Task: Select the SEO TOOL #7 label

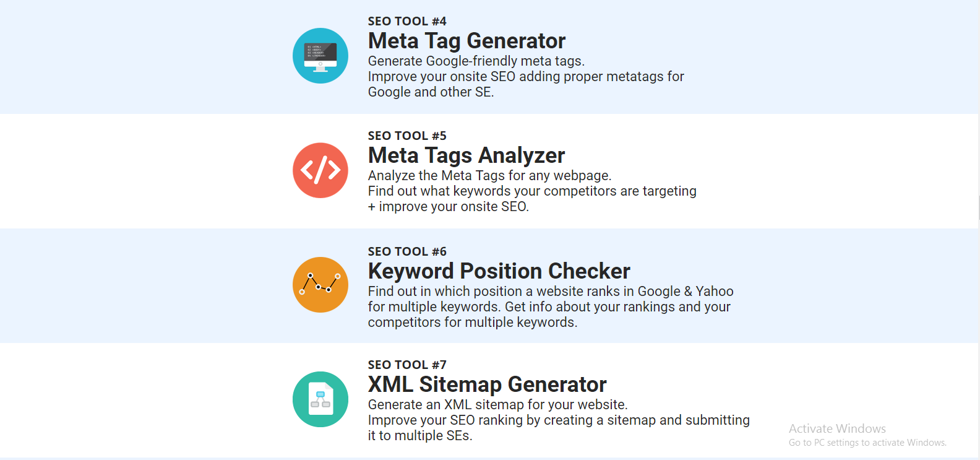Action: (407, 365)
